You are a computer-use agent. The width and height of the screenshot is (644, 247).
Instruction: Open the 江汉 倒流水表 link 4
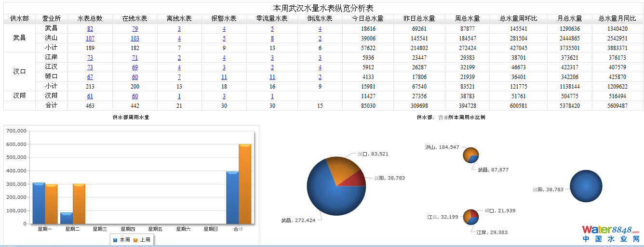320,67
